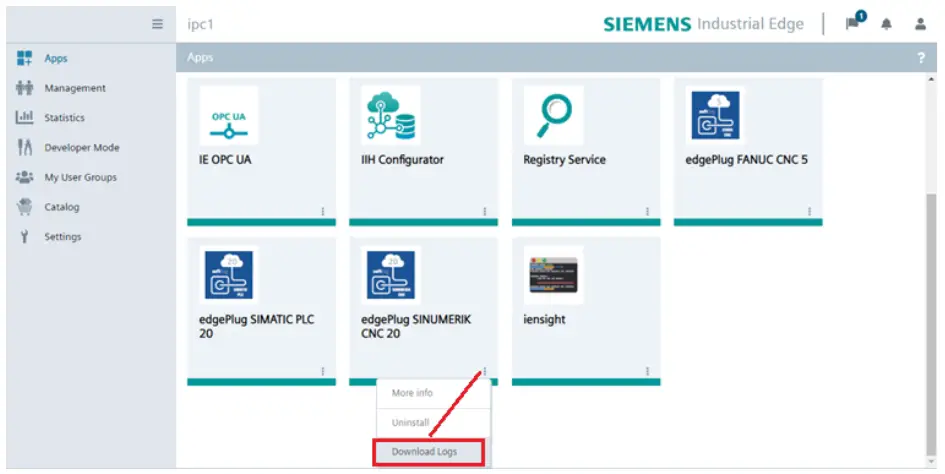945x474 pixels.
Task: Click the apps list vertical scrollbar
Action: [x=932, y=326]
